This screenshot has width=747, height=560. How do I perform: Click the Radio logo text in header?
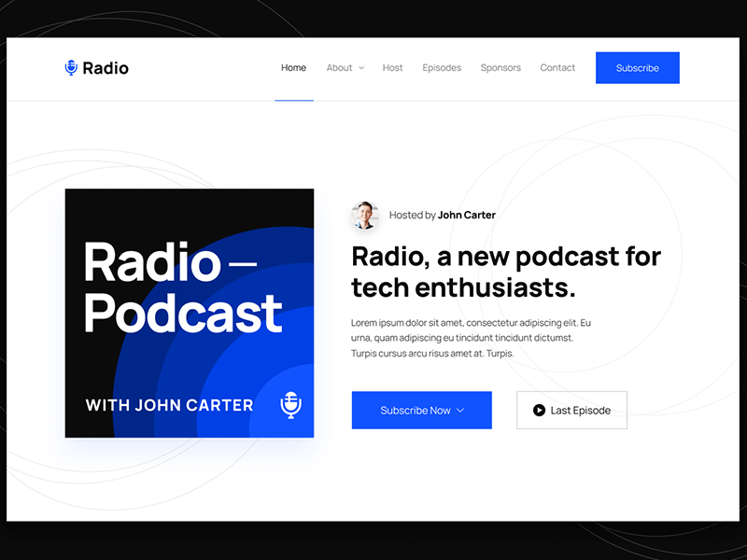(x=106, y=68)
